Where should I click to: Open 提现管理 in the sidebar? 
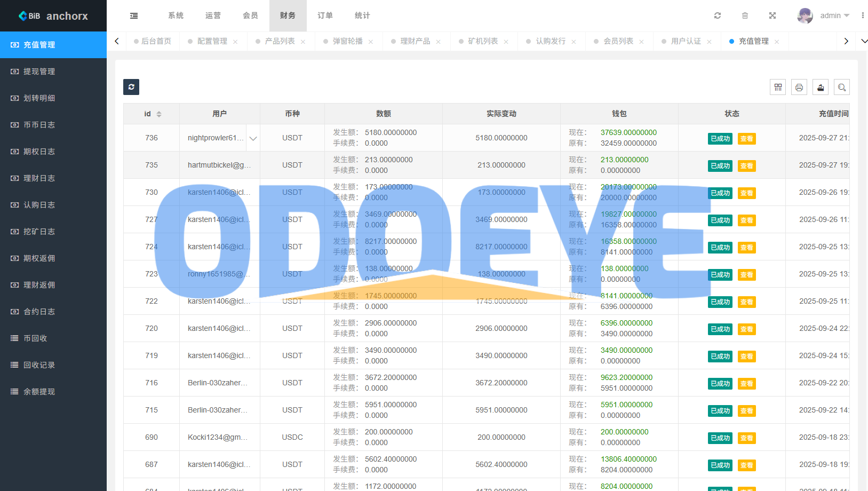(39, 72)
